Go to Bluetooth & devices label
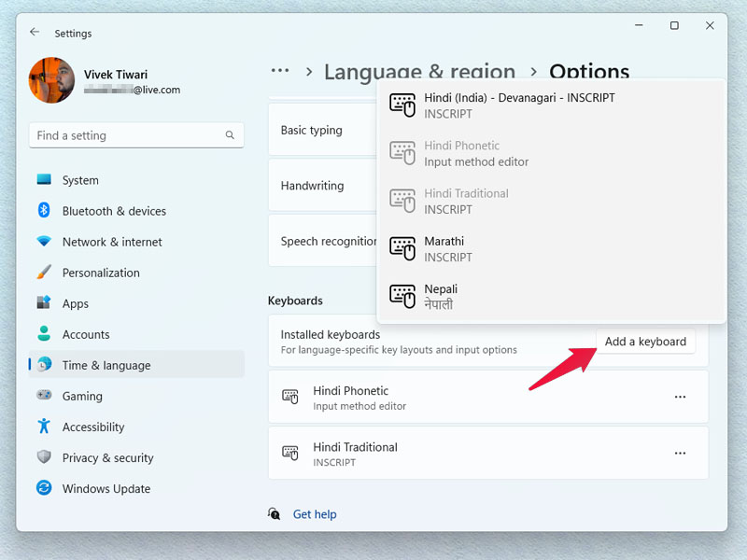This screenshot has width=747, height=560. tap(114, 211)
